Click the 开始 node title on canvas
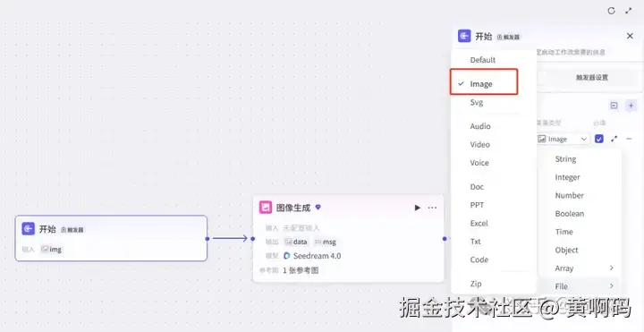 pyautogui.click(x=47, y=229)
